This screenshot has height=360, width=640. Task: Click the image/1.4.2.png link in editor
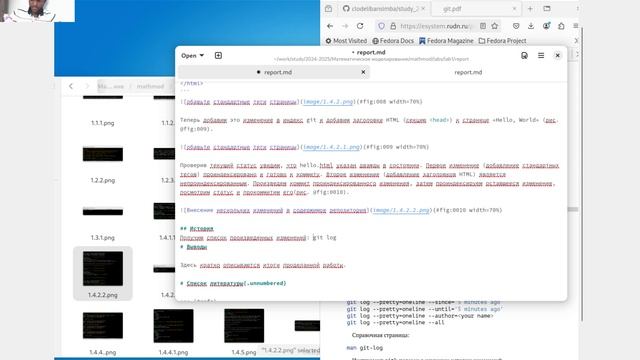pyautogui.click(x=328, y=102)
